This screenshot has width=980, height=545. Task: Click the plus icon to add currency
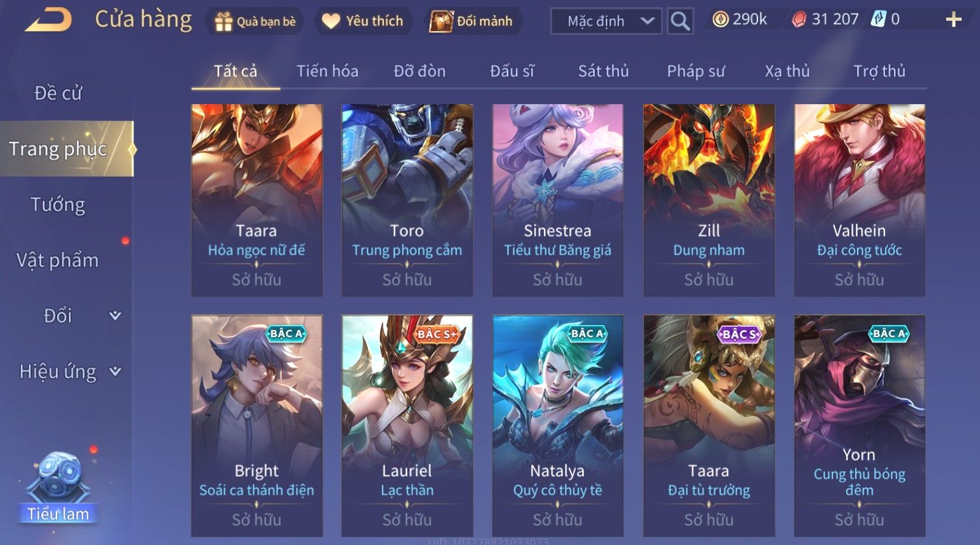pos(953,20)
